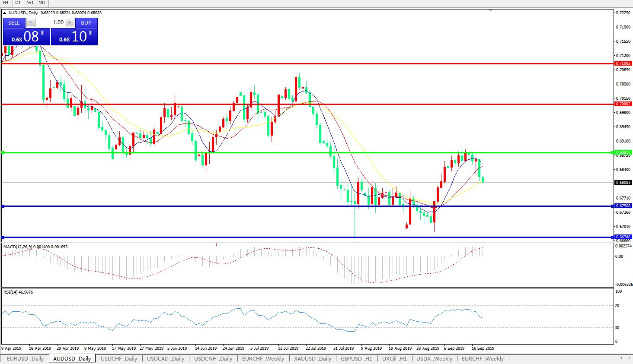Click the gray chart shift triangle marker
This screenshot has width=633, height=364.
coord(490,10)
